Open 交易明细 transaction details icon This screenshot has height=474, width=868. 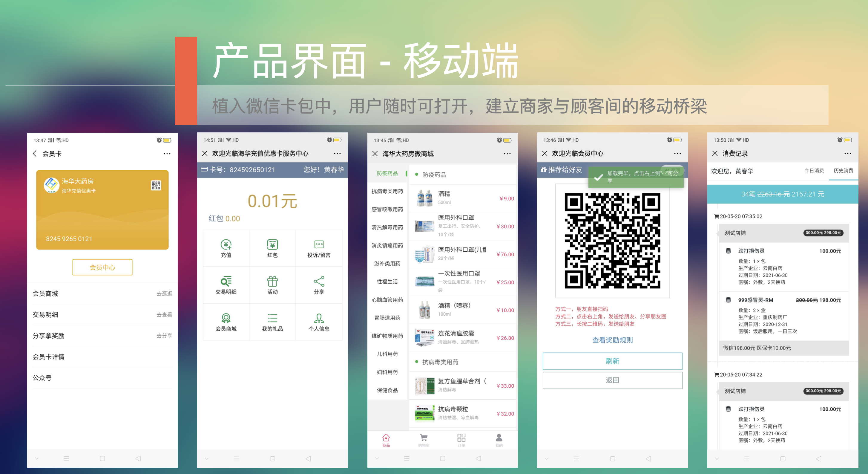click(226, 285)
